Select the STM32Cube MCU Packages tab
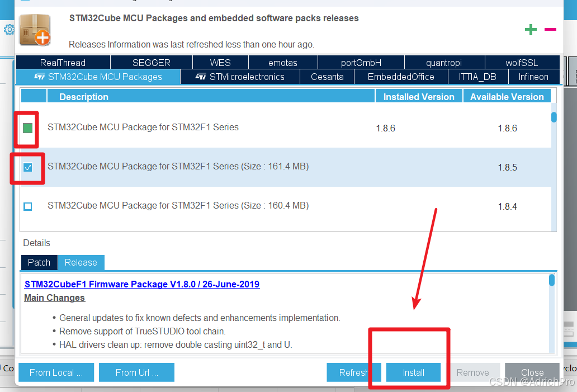The width and height of the screenshot is (577, 392). tap(98, 77)
